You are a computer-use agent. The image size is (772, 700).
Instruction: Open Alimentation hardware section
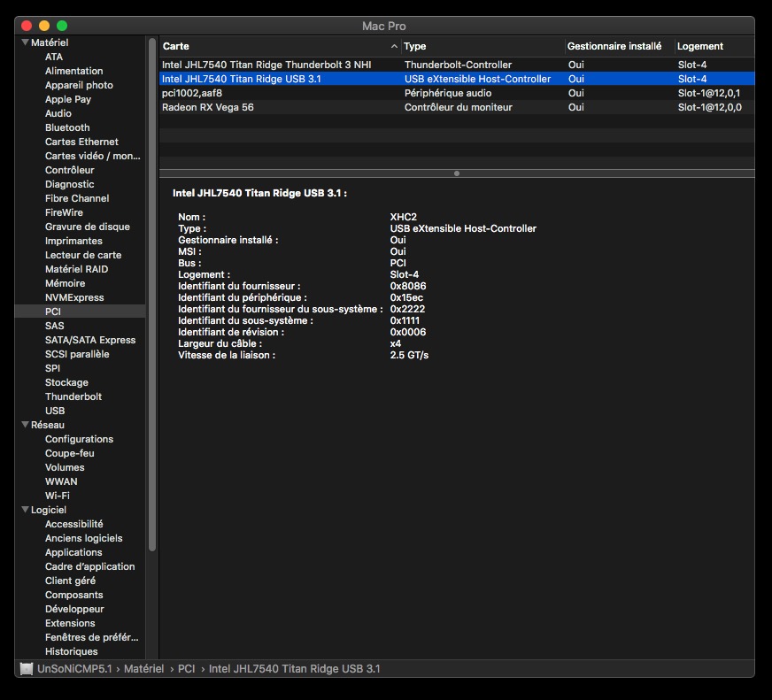click(x=73, y=71)
